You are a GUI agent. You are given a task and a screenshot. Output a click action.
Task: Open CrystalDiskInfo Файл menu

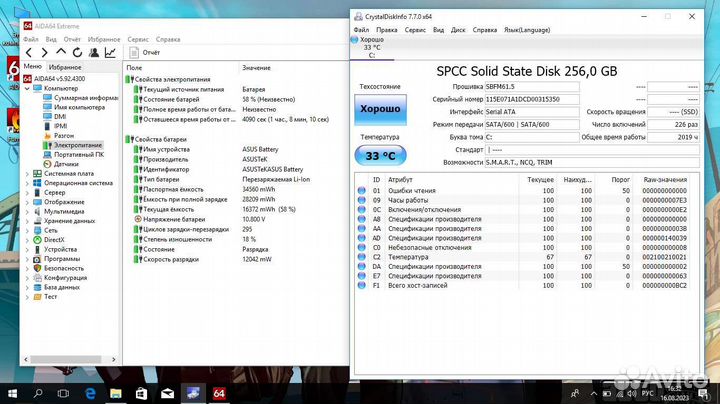point(361,30)
